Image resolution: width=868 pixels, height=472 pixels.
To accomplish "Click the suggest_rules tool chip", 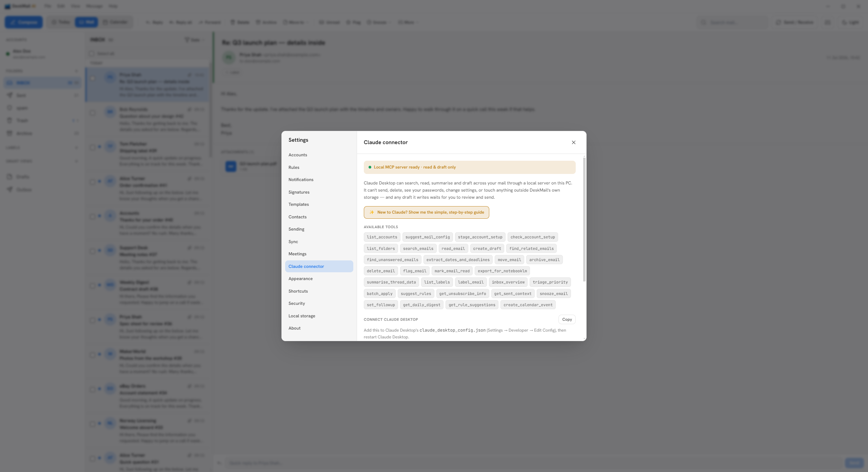I will tap(416, 294).
